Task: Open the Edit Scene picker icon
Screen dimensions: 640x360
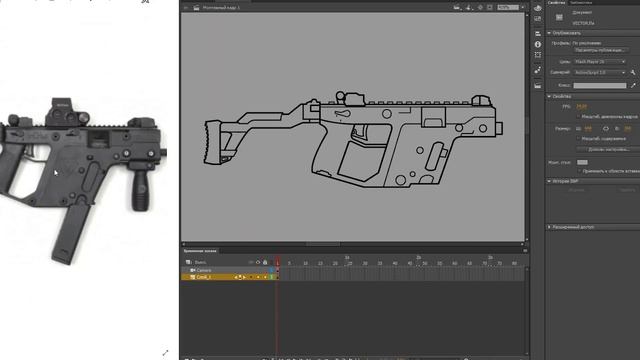Action: point(457,7)
